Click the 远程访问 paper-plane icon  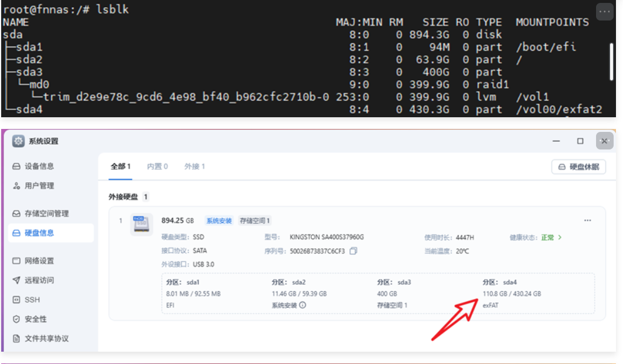point(16,280)
